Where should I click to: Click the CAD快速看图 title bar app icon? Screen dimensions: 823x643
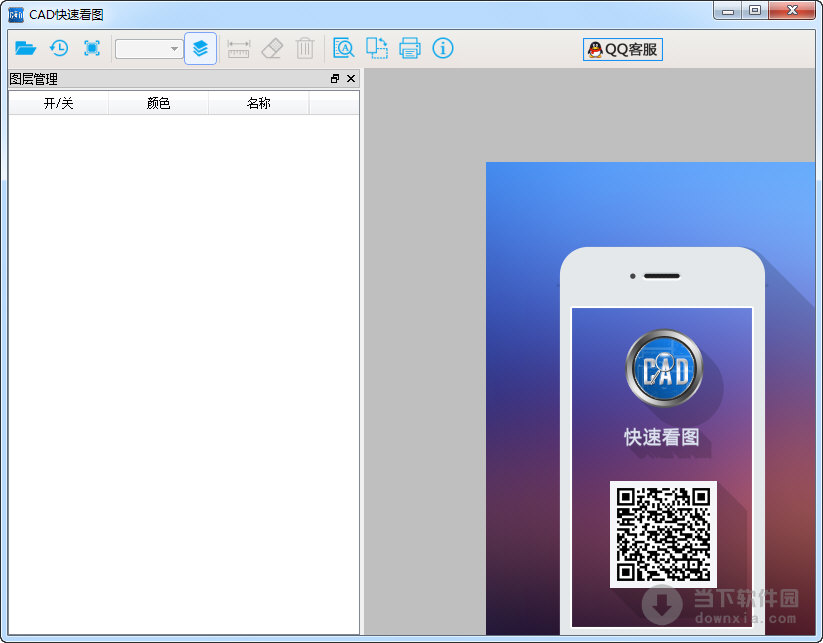[x=16, y=15]
